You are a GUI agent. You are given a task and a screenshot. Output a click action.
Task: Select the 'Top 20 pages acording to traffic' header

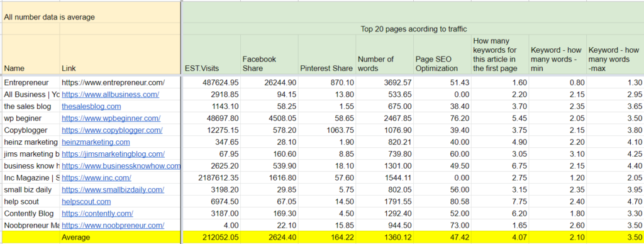click(x=414, y=29)
